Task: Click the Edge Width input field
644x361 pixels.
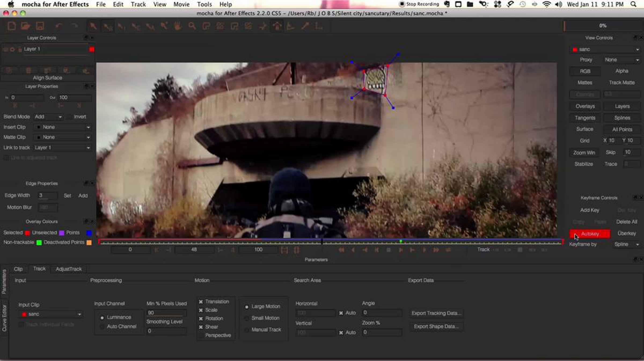Action: (48, 195)
